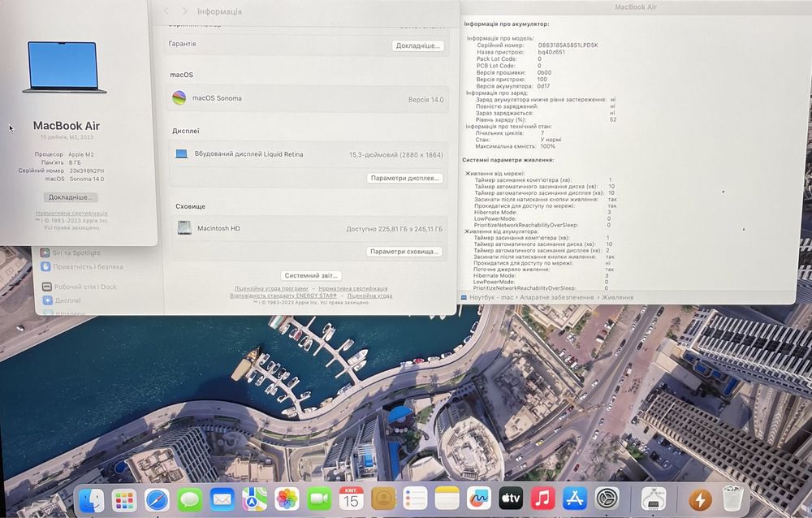812x518 pixels.
Task: Select Приватність і безпека in sidebar
Action: (x=82, y=267)
